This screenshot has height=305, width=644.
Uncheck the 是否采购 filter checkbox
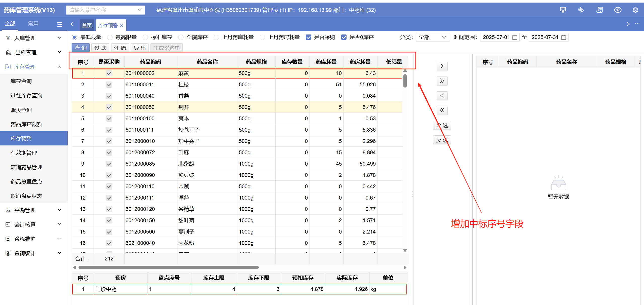[308, 37]
